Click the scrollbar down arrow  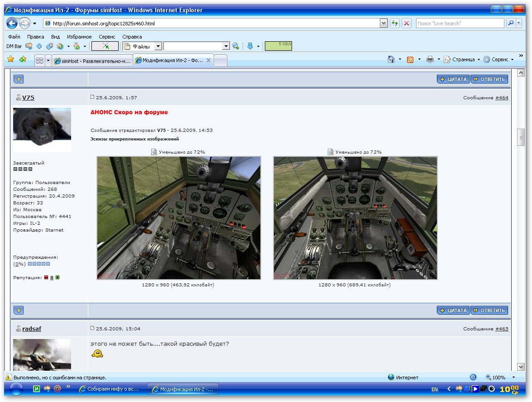click(521, 367)
